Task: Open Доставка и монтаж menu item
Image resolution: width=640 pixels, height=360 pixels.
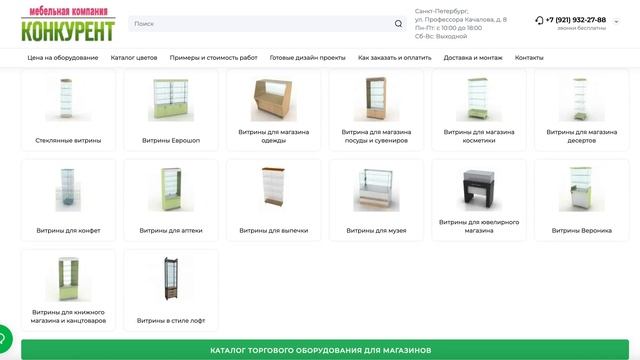Action: click(473, 58)
